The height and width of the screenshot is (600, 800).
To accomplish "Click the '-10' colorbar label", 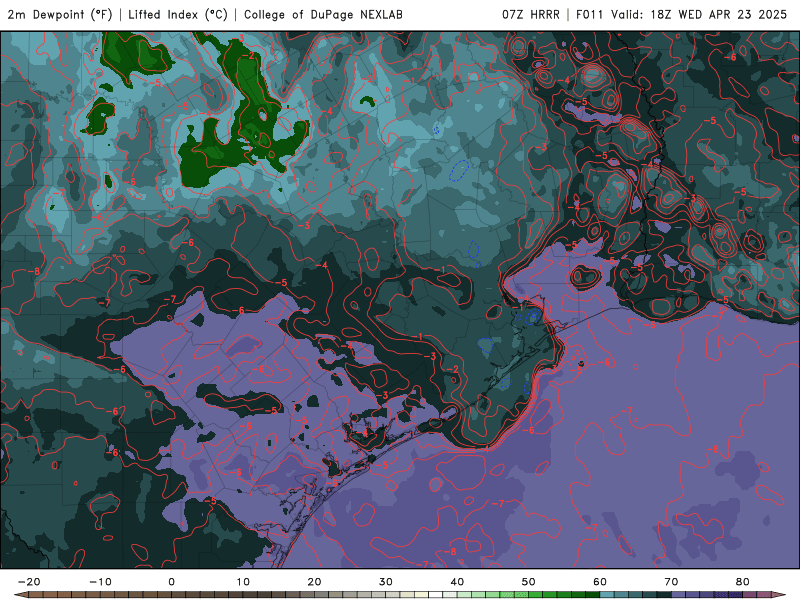I will point(100,582).
